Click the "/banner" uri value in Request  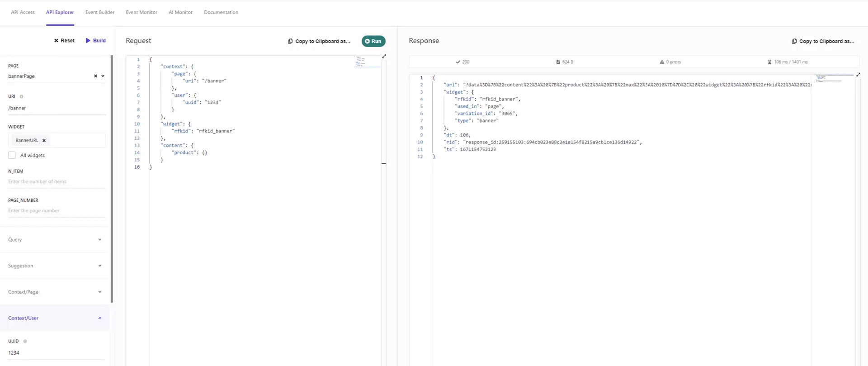(214, 81)
